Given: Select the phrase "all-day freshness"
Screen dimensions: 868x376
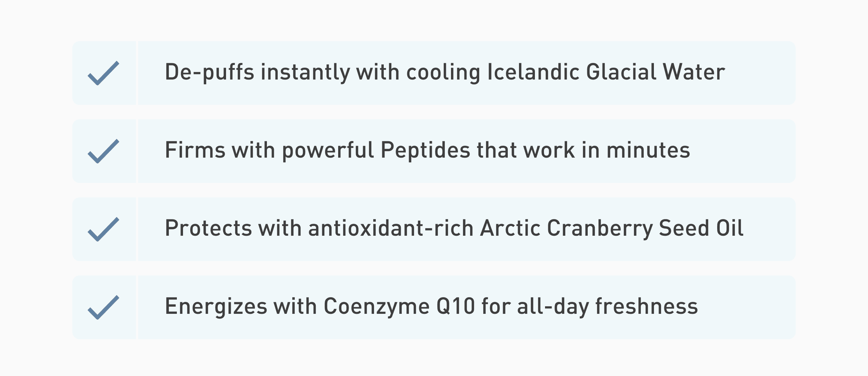Looking at the screenshot, I should 607,307.
